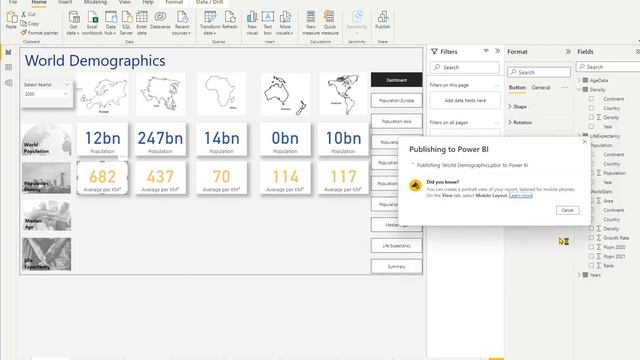This screenshot has height=360, width=640.
Task: Check Popn 2021 field checkbox
Action: click(x=591, y=256)
